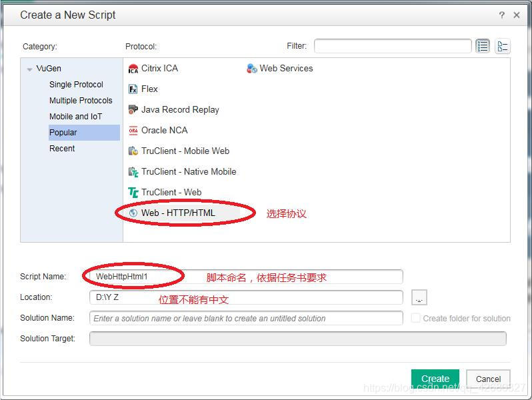This screenshot has height=400, width=532.
Task: Switch protocol view to tree mode
Action: tap(503, 46)
